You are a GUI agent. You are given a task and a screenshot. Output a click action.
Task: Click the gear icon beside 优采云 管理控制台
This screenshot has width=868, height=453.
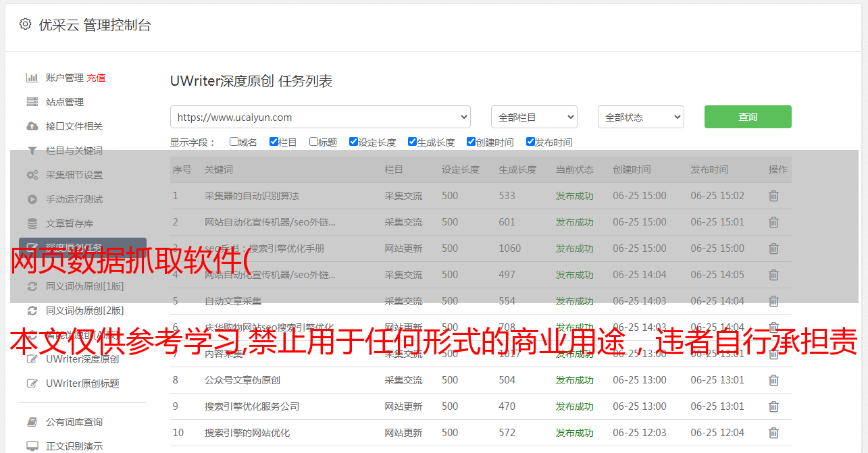25,24
